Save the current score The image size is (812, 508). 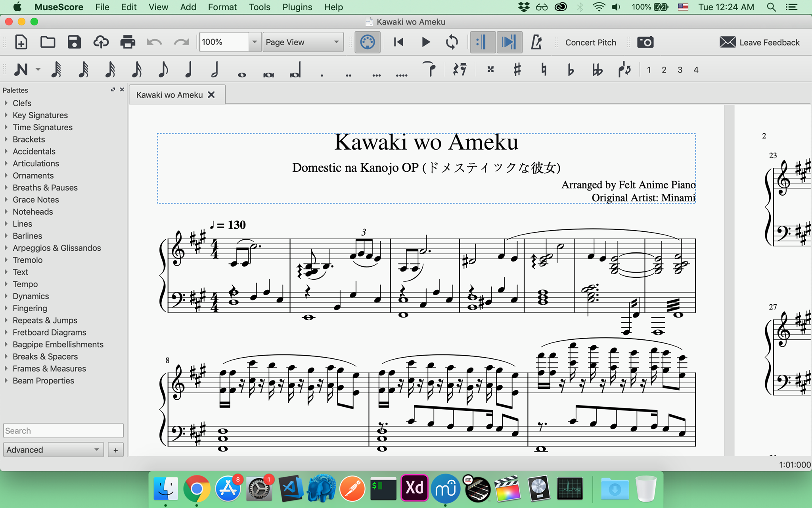tap(74, 42)
